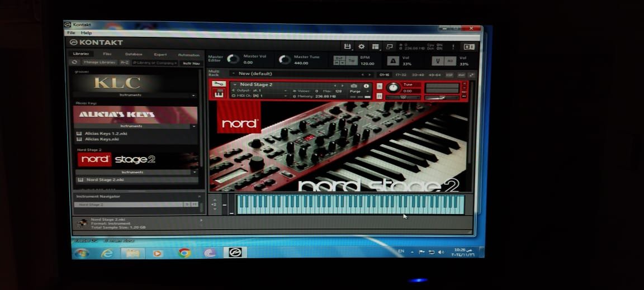The image size is (644, 290).
Task: Switch to the Libraries tab
Action: pos(81,54)
